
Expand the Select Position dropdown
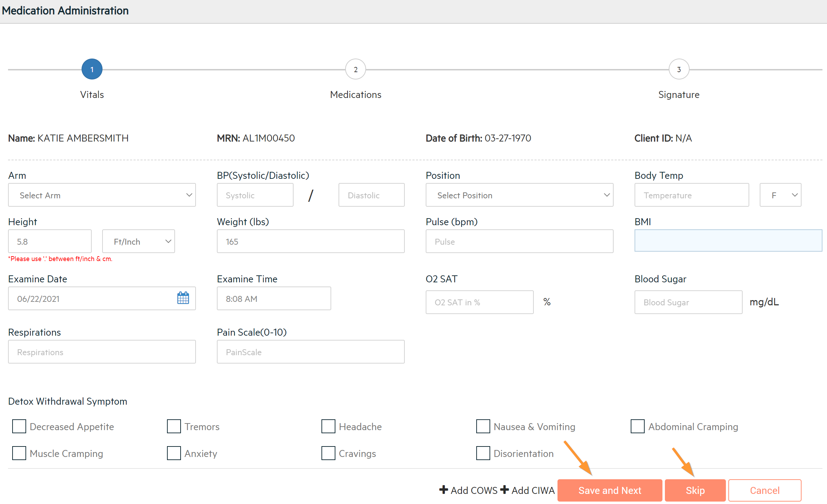[519, 195]
